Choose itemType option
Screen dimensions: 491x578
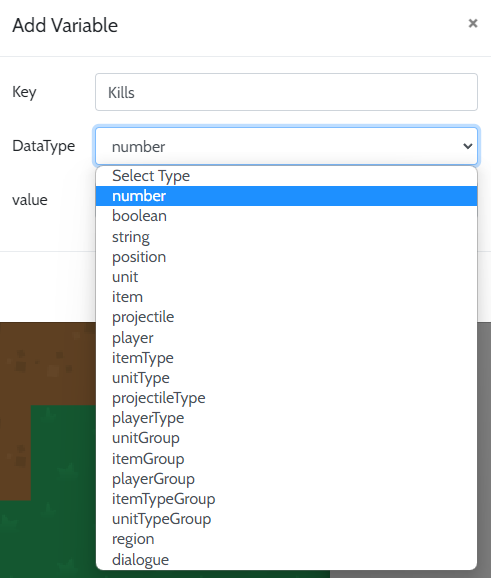286,358
